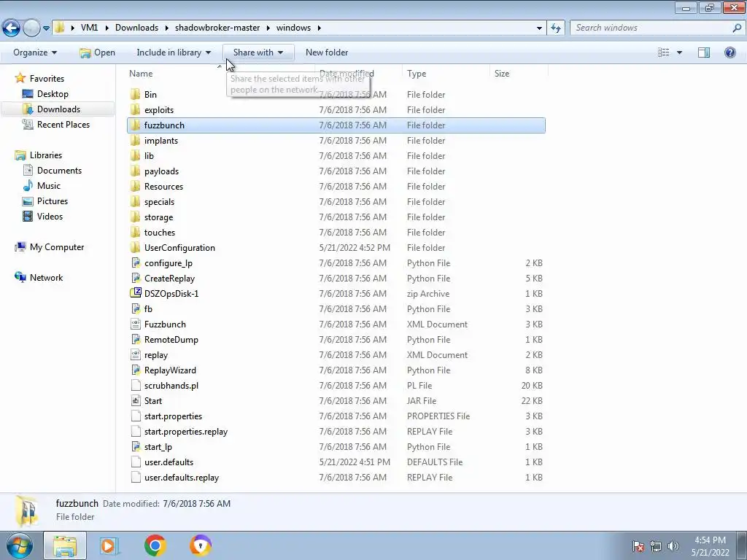Click the volume speaker tray icon
Viewport: 747px width, 560px height.
tap(673, 545)
